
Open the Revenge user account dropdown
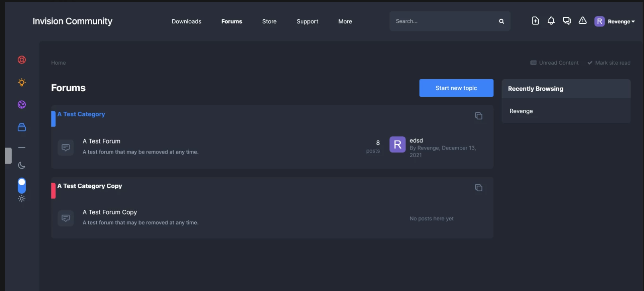point(615,21)
